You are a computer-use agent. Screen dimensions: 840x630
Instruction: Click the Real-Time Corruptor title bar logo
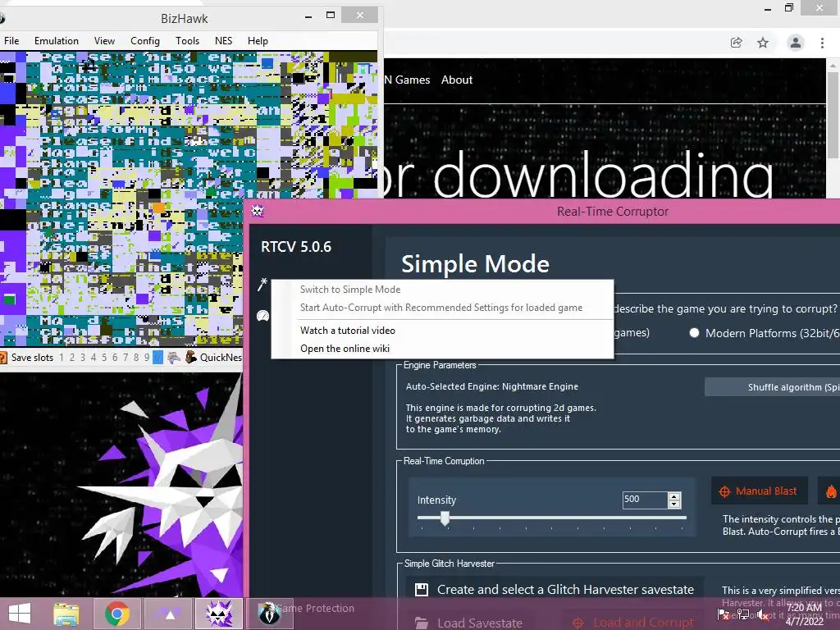pyautogui.click(x=258, y=211)
